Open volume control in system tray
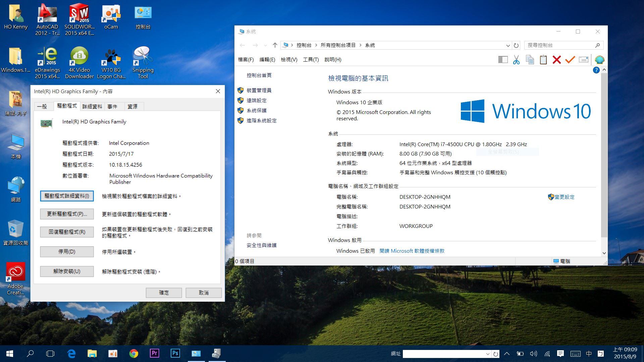The height and width of the screenshot is (362, 644). tap(533, 354)
